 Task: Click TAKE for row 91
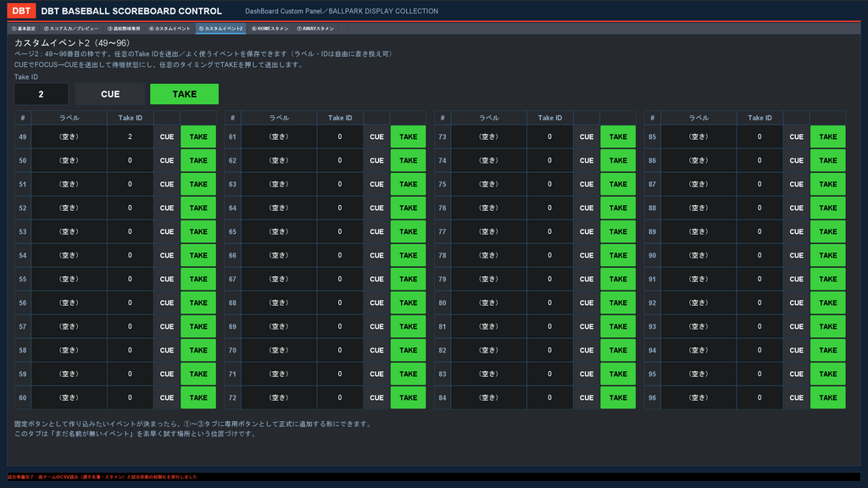(827, 280)
